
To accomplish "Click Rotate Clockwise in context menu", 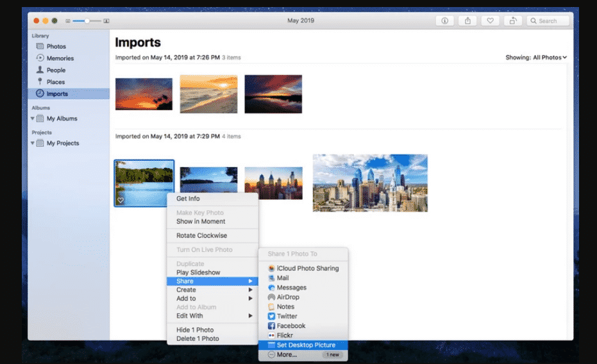I will coord(201,236).
